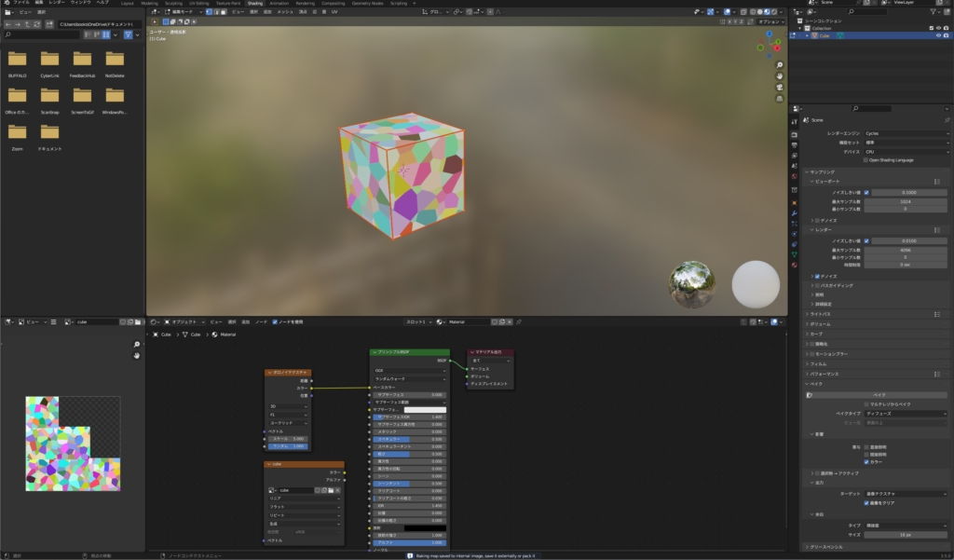The image size is (954, 560).
Task: Open the Physics properties tab icon
Action: point(794,234)
